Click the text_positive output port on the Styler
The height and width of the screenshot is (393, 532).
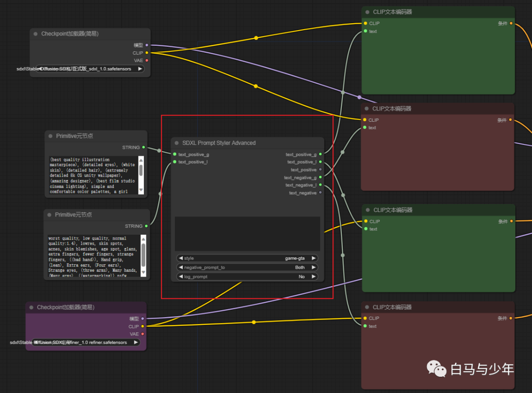coord(321,170)
